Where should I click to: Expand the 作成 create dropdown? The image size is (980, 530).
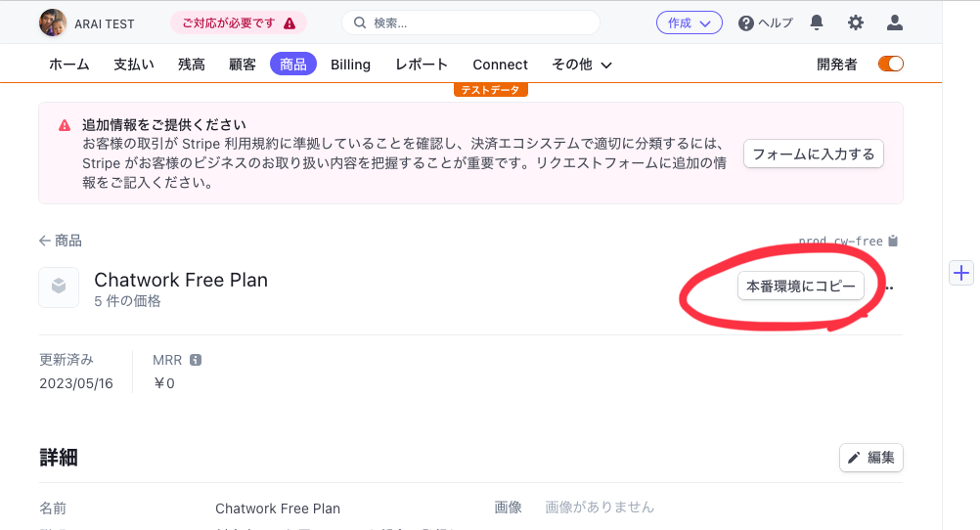[x=689, y=23]
